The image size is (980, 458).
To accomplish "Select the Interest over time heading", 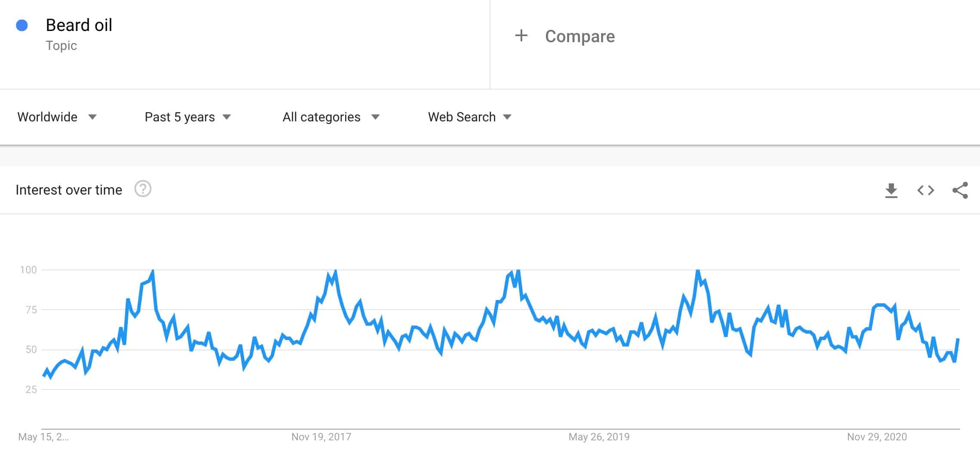I will pos(69,189).
